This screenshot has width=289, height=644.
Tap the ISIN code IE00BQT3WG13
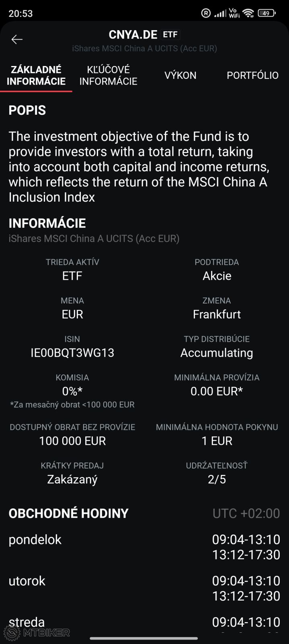coord(72,353)
